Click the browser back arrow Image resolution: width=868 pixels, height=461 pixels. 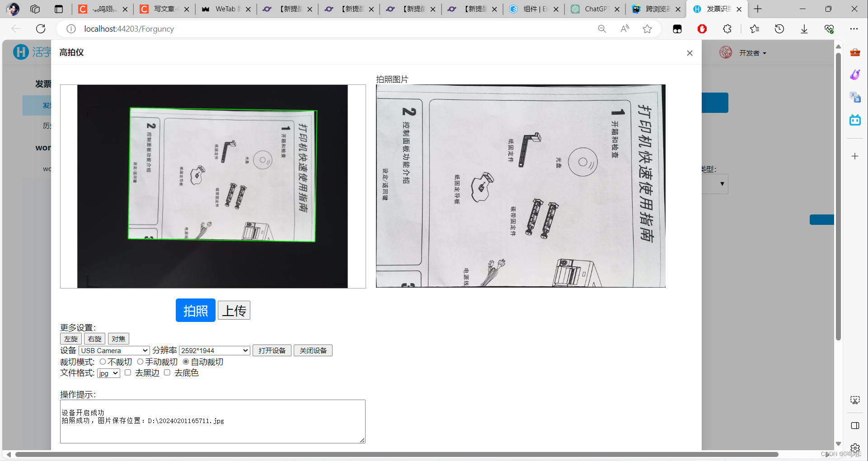pos(16,29)
